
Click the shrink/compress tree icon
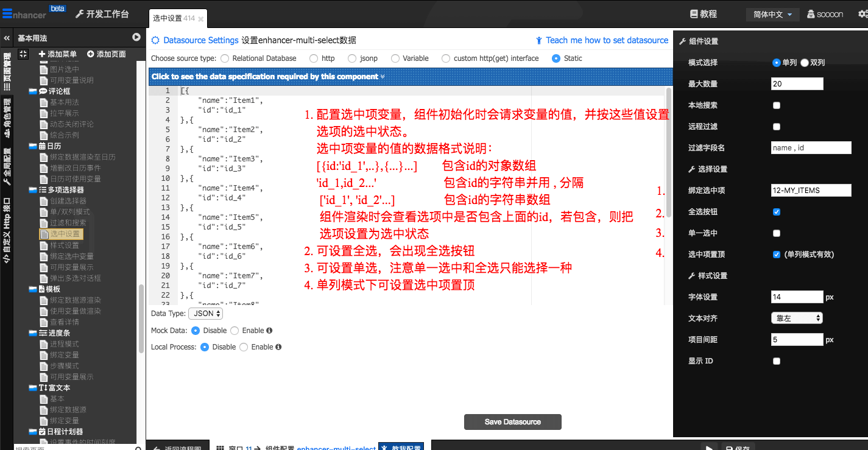[23, 54]
